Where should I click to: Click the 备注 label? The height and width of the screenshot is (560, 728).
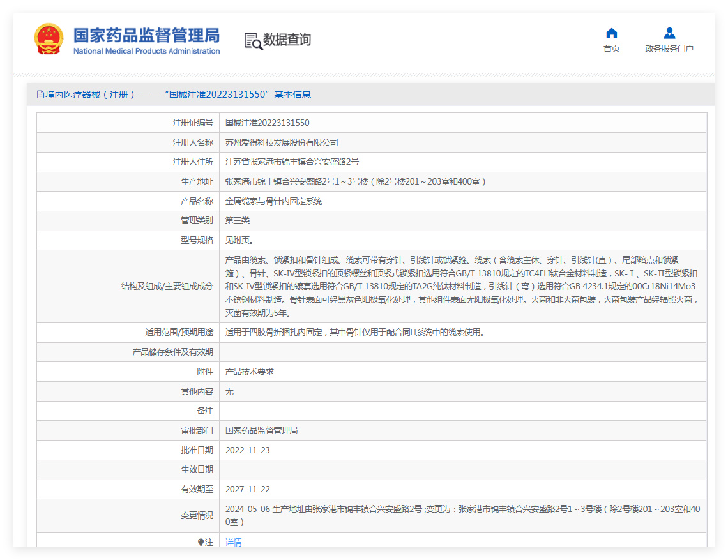click(x=205, y=411)
